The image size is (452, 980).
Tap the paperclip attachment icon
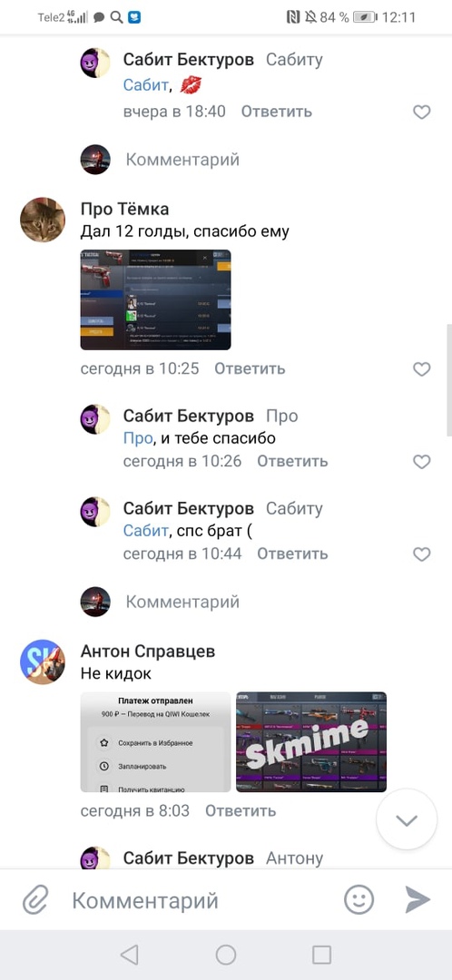[35, 901]
